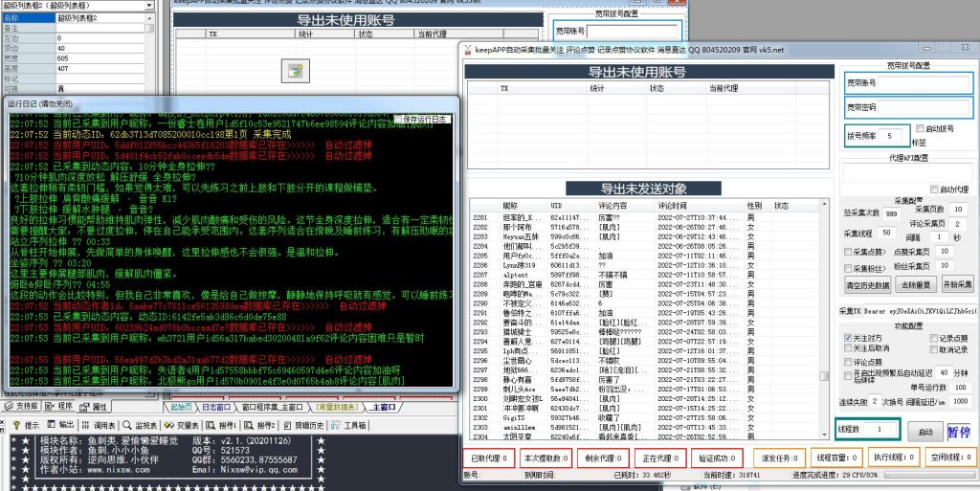Open the 搜寻2 search results tab
The width and height of the screenshot is (980, 491).
(261, 425)
